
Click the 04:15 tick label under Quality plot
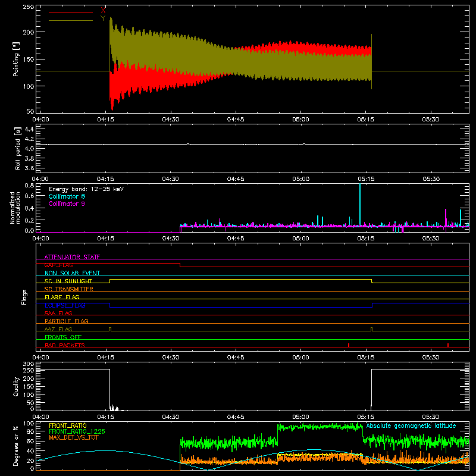tap(105, 417)
